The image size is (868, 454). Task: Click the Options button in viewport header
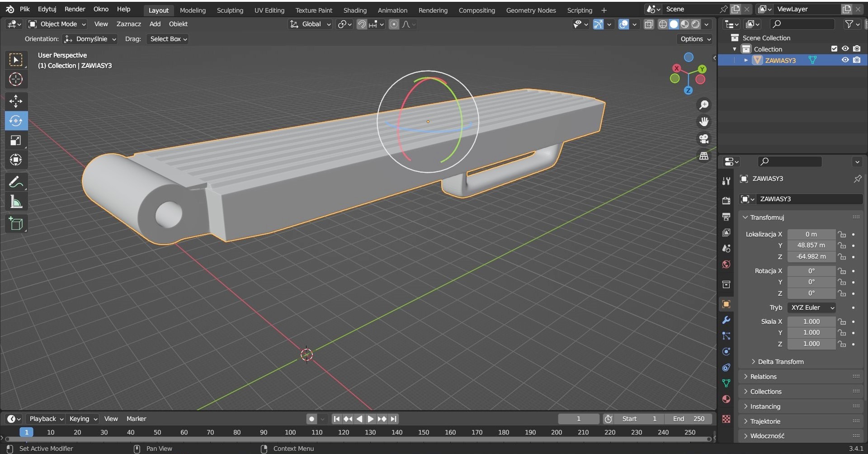695,39
